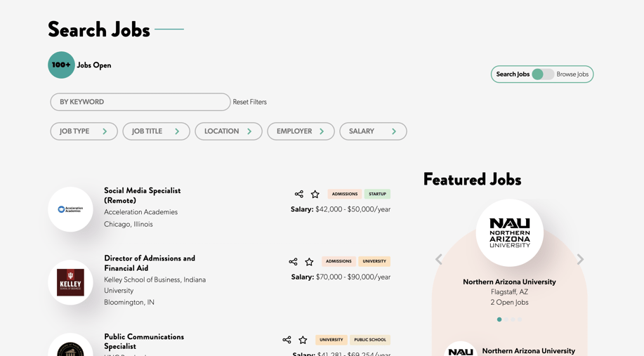This screenshot has width=644, height=356.
Task: Favorite the Director of Admissions job
Action: (309, 261)
